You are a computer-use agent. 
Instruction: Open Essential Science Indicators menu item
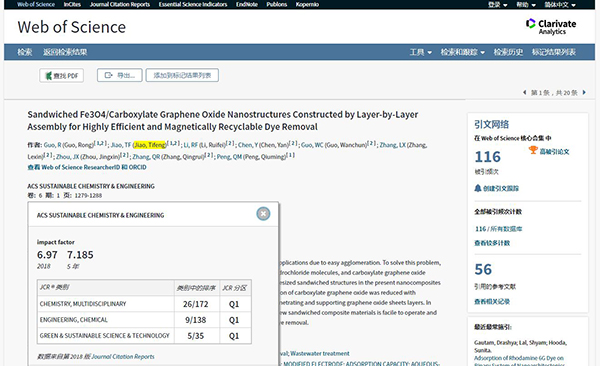(x=193, y=5)
